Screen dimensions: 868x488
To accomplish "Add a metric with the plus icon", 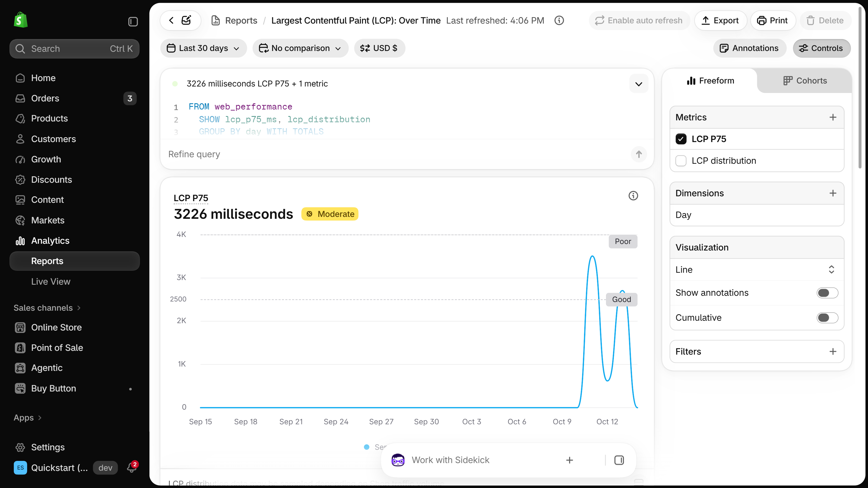I will pos(833,117).
